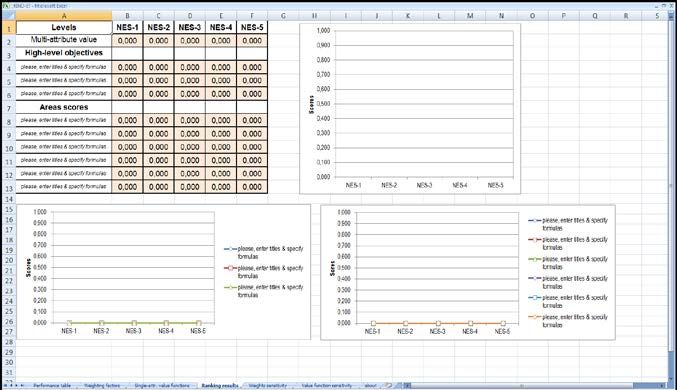Click the Select All corner box
This screenshot has width=677, height=390.
[x=8, y=16]
